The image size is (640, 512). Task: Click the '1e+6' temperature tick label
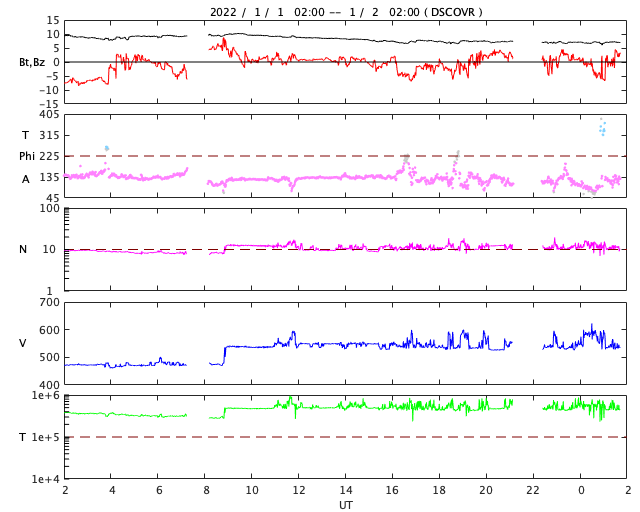(46, 396)
